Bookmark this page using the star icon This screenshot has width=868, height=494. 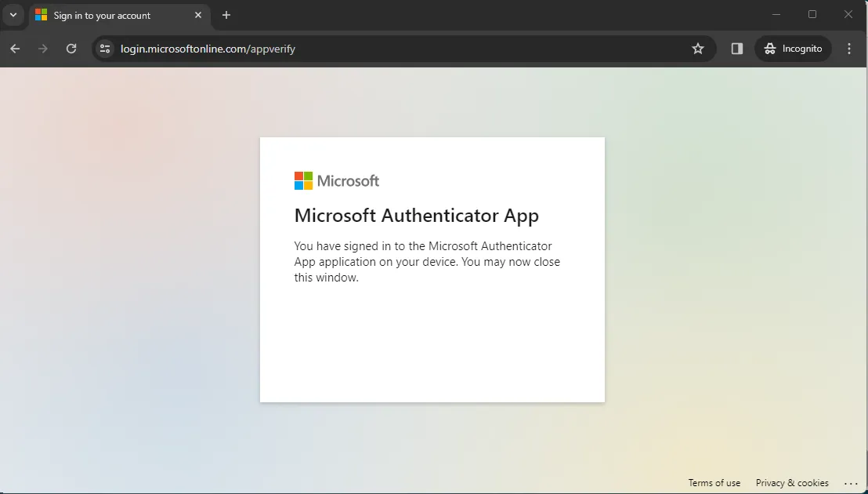[x=698, y=49]
